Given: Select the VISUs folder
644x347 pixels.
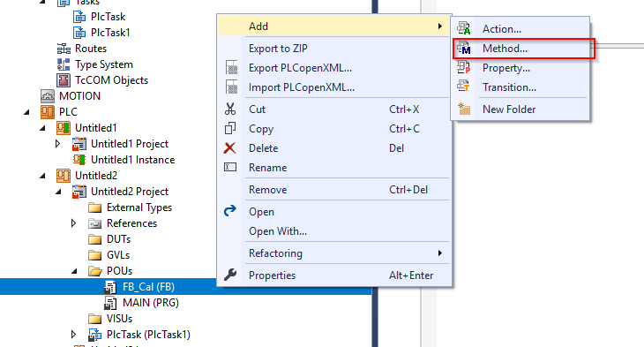Looking at the screenshot, I should click(119, 319).
